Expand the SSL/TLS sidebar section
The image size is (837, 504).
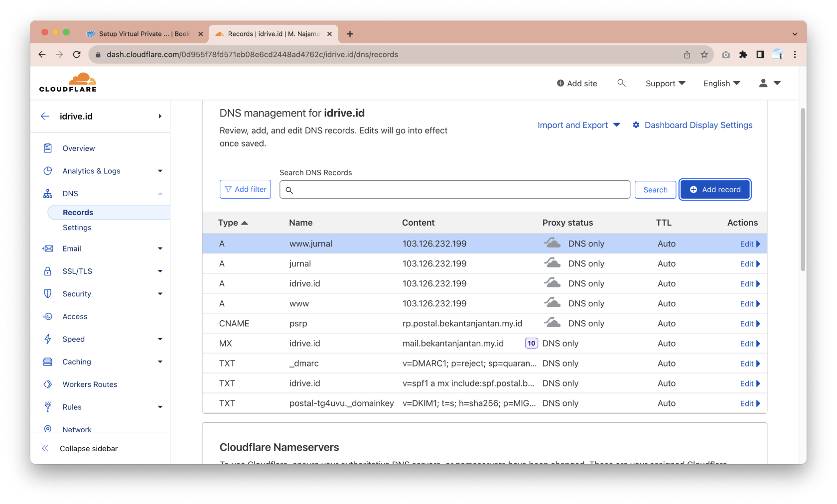(160, 271)
